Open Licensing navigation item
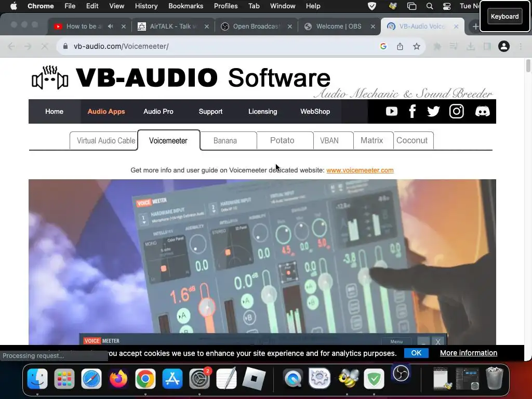The width and height of the screenshot is (532, 399). (x=262, y=111)
